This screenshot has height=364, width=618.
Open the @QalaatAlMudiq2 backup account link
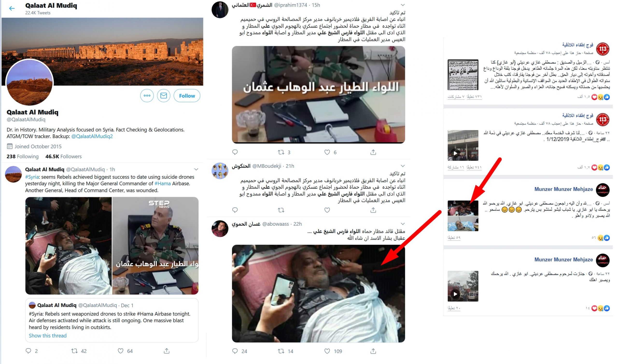(92, 136)
